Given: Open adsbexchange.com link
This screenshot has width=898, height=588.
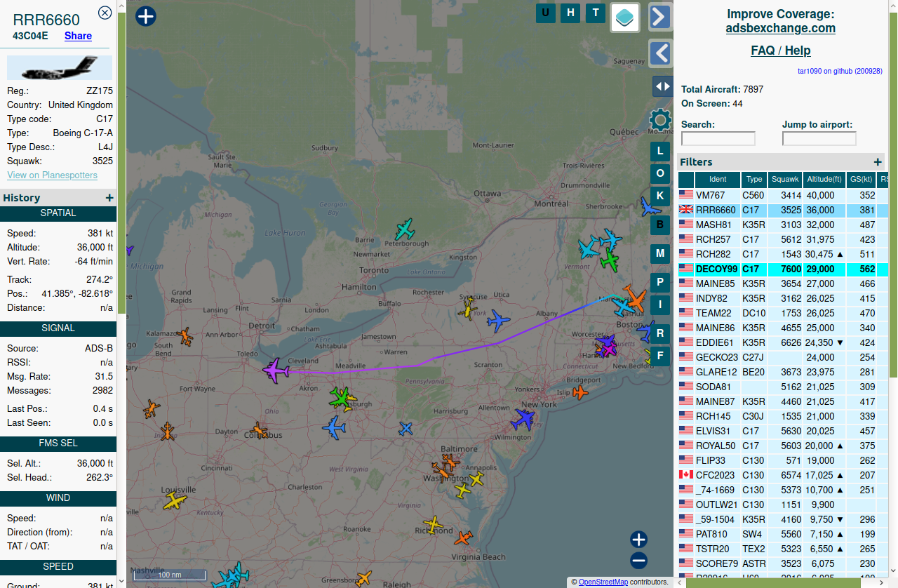Looking at the screenshot, I should point(780,28).
